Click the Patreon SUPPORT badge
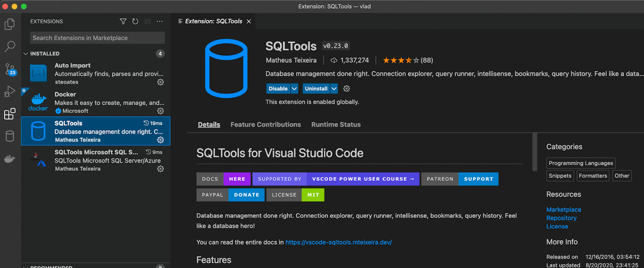This screenshot has width=644, height=268. [460, 179]
